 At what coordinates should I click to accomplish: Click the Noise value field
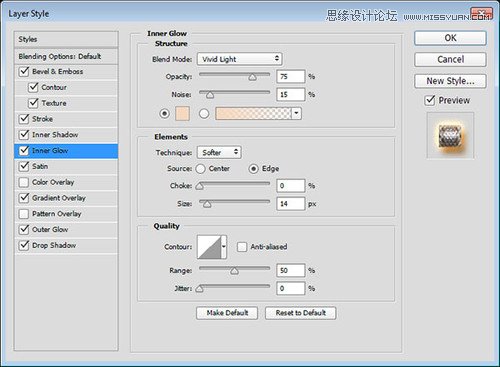(x=291, y=95)
